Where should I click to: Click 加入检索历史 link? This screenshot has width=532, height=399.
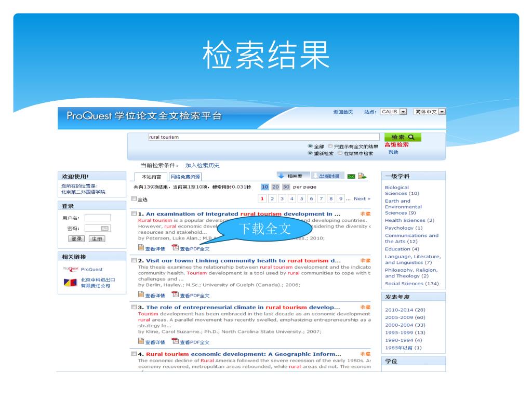[202, 165]
